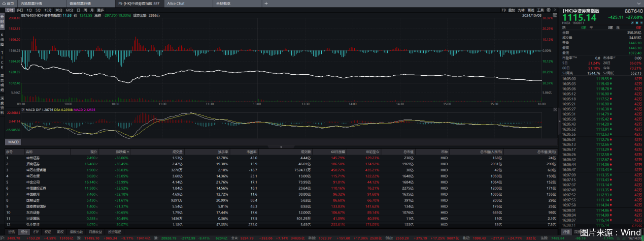This screenshot has width=644, height=241.
Task: Switch to ETF bottom tab
Action: point(36,231)
